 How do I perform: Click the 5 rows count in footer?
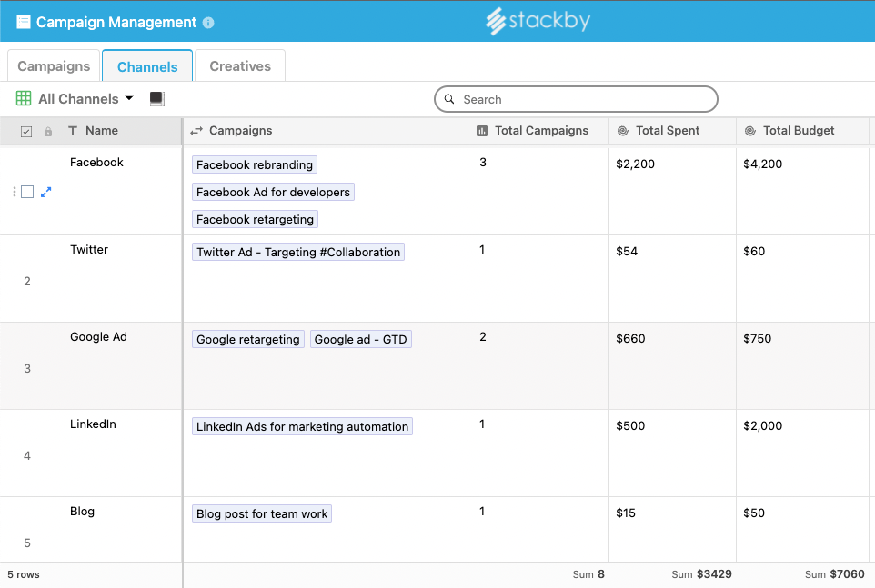click(x=24, y=574)
